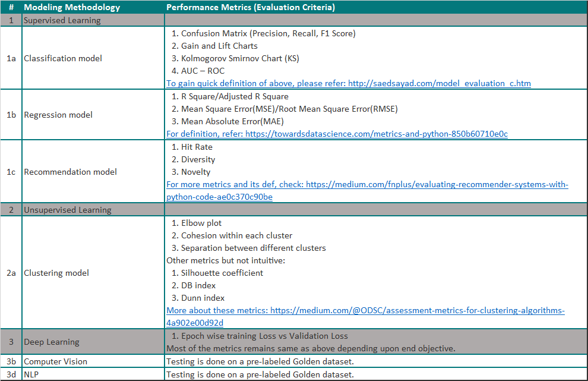The image size is (588, 381).
Task: Follow the towardsdatascience.com metrics-and-python link
Action: click(337, 134)
